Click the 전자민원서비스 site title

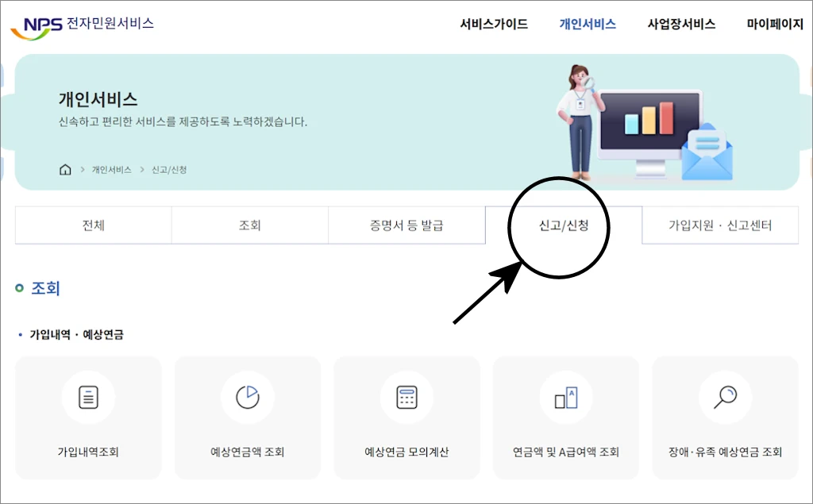coord(110,23)
